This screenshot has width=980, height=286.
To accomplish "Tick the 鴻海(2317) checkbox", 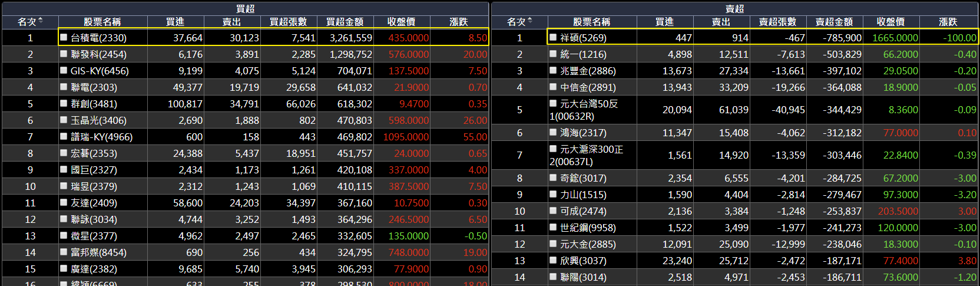I will (553, 132).
